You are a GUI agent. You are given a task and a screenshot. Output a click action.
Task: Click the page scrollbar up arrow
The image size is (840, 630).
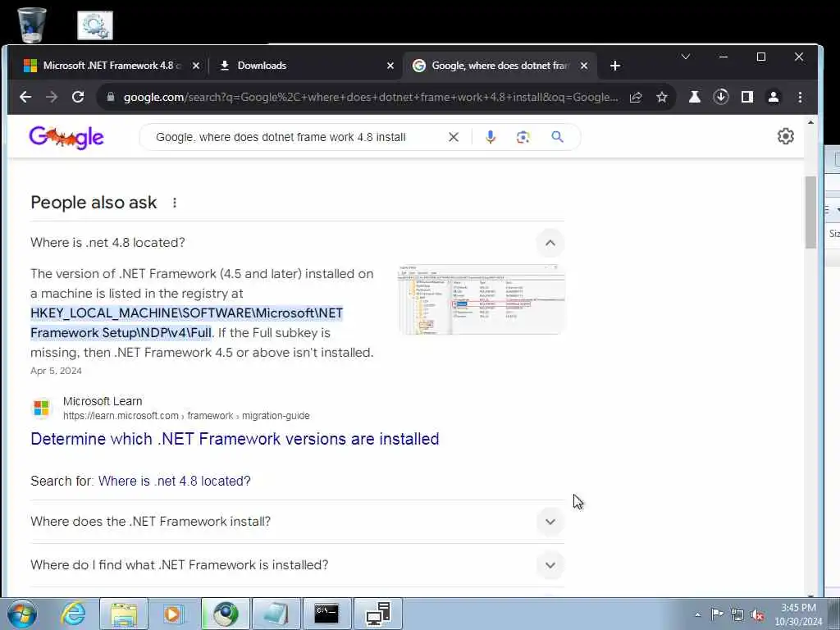[x=810, y=123]
